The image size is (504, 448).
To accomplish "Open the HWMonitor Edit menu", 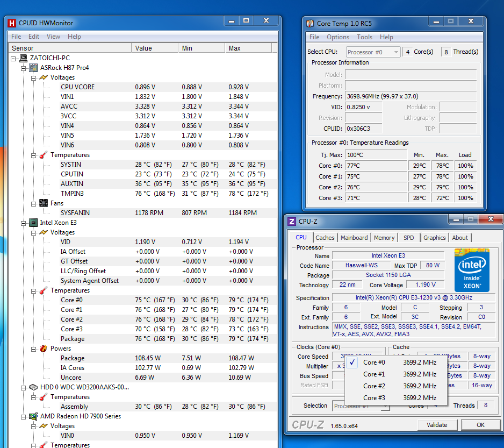I will [x=34, y=37].
